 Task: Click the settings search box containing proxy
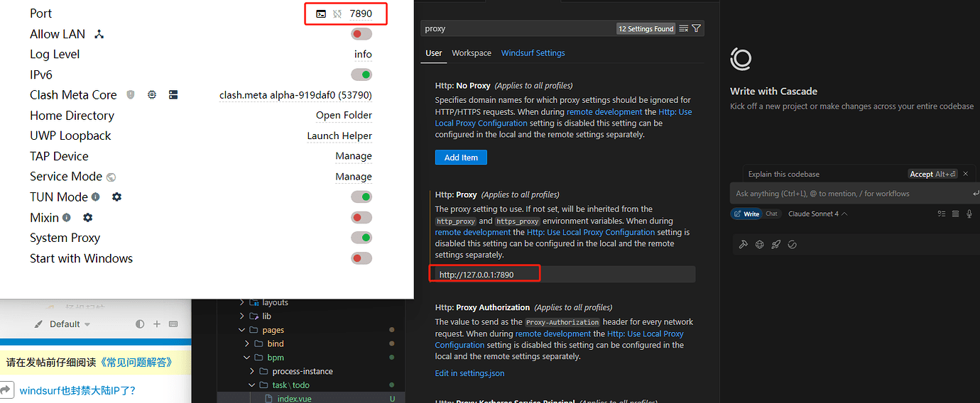561,28
